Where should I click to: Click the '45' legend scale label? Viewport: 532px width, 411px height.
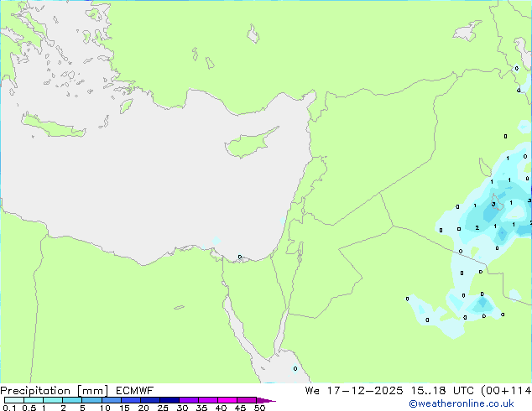240,408
